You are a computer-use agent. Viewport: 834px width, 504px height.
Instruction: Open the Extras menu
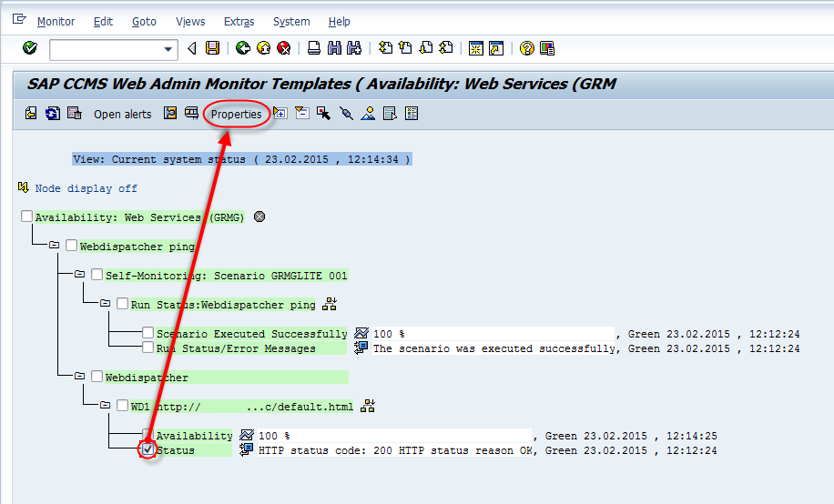(x=239, y=22)
